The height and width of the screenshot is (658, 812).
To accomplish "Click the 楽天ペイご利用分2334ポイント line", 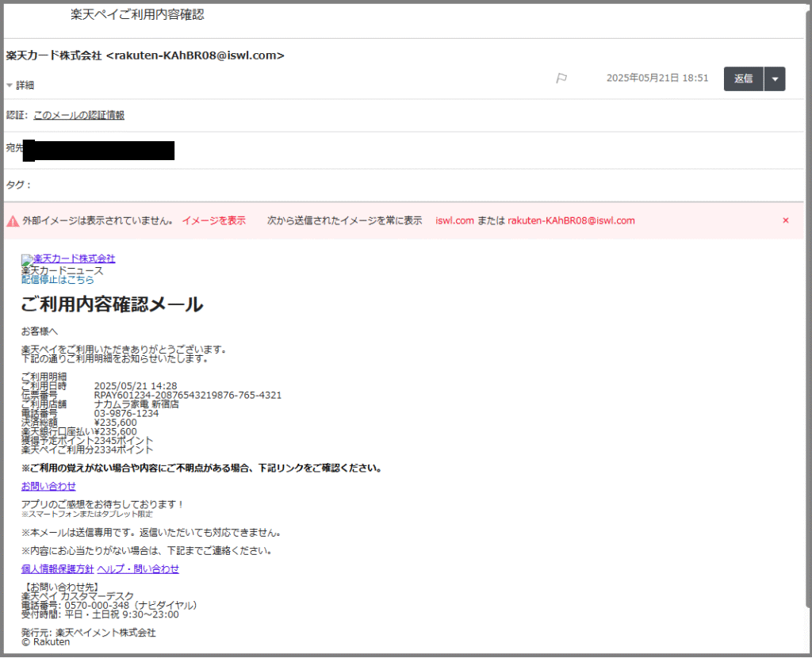I will (x=87, y=450).
